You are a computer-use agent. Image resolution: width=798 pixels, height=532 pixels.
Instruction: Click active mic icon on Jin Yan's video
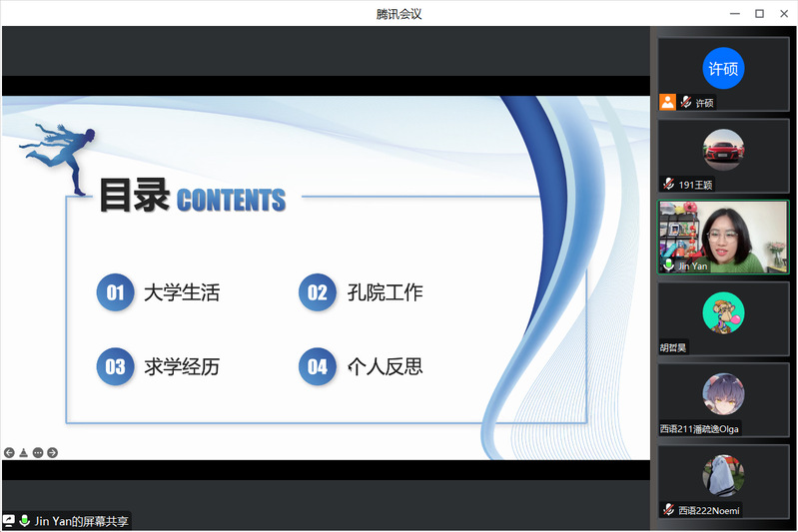668,266
